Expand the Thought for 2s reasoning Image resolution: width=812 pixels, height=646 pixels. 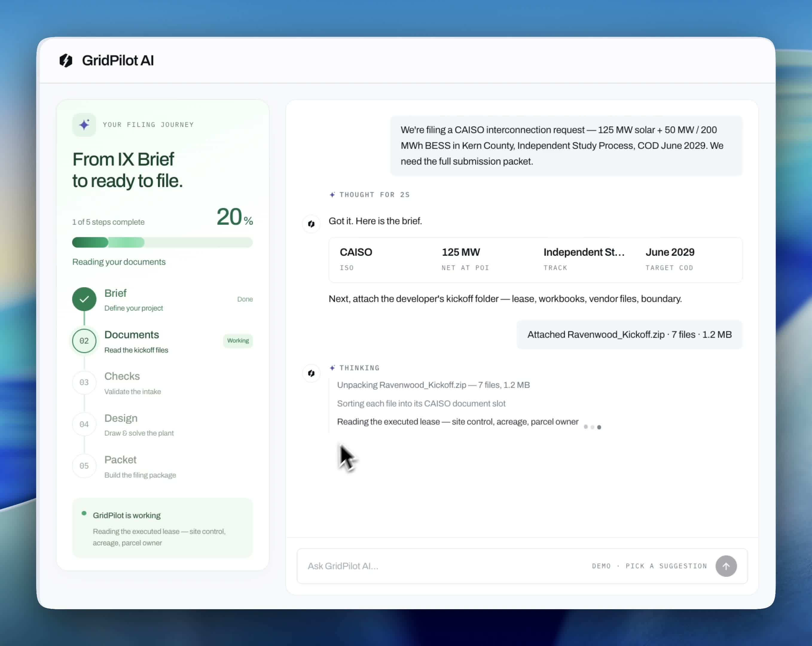370,195
